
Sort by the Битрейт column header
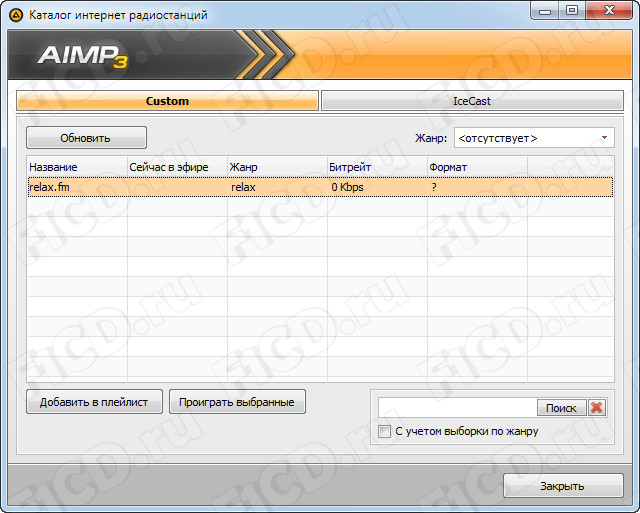point(378,167)
